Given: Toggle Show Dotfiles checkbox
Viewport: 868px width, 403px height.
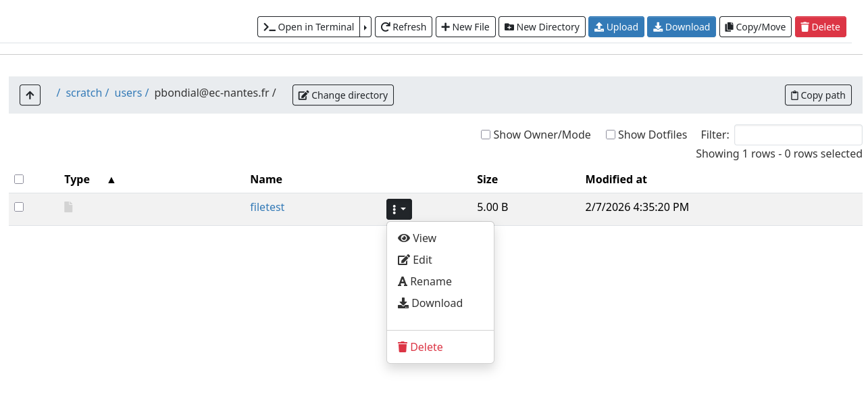Looking at the screenshot, I should coord(611,135).
